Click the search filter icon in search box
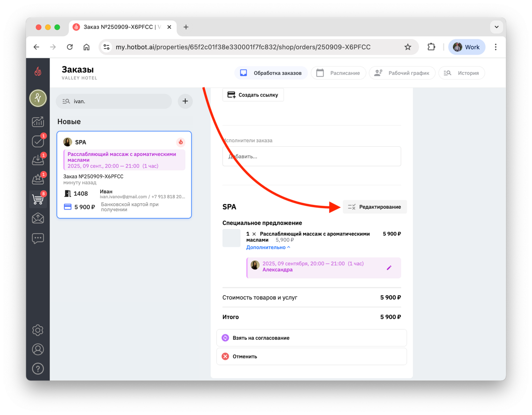Image resolution: width=532 pixels, height=415 pixels. point(66,101)
